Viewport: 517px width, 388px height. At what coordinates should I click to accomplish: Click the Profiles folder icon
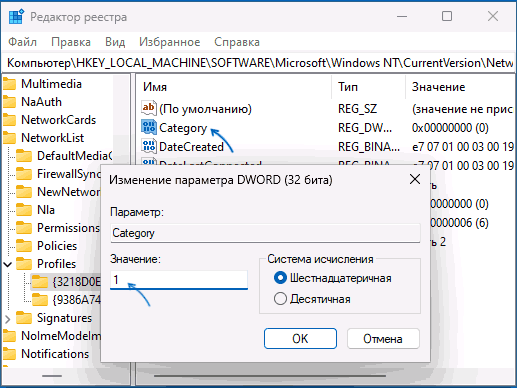pyautogui.click(x=24, y=264)
